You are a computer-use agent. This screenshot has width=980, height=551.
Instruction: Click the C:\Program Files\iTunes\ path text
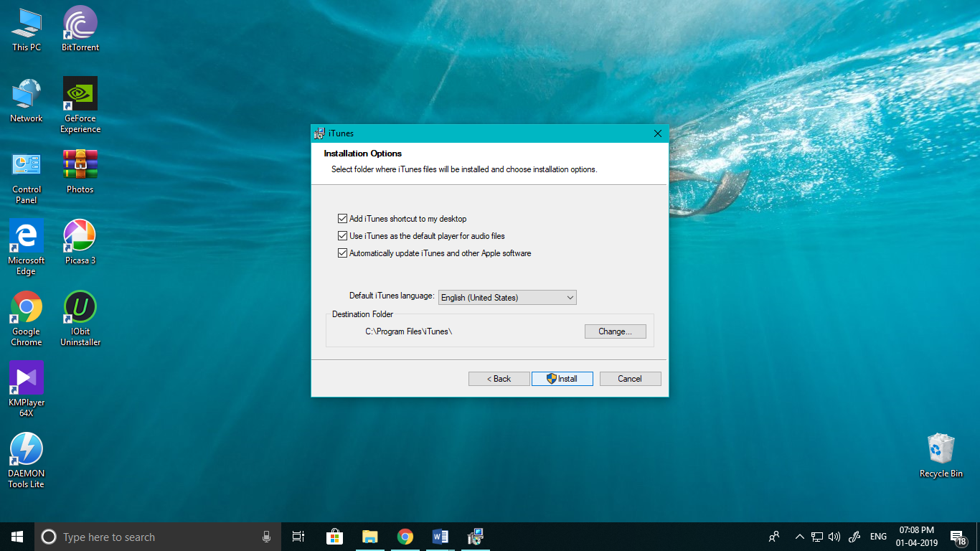[408, 331]
